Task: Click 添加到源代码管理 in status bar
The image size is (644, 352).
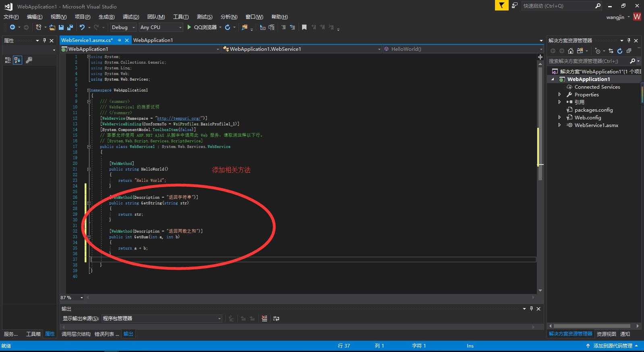Action: [613, 346]
